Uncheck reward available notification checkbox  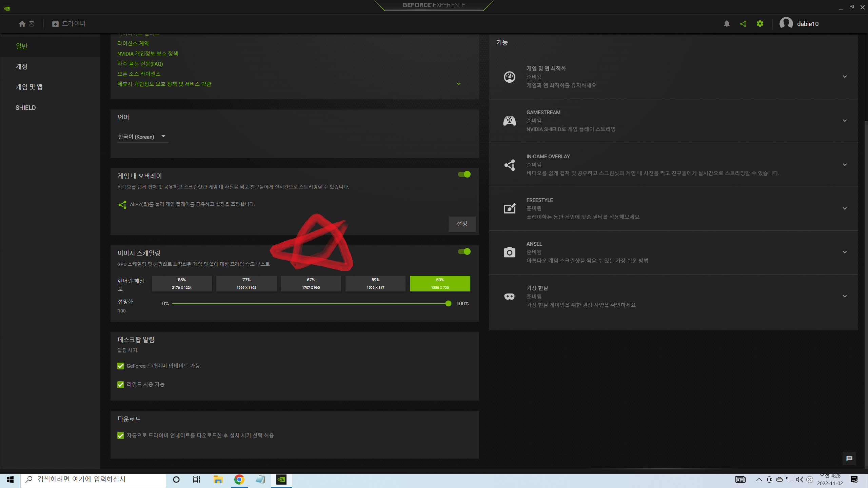pyautogui.click(x=121, y=385)
